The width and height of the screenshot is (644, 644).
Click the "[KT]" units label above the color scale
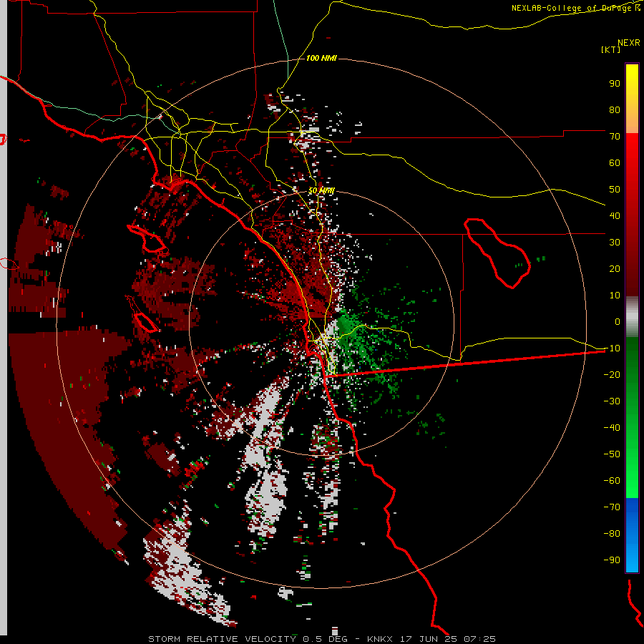[610, 49]
